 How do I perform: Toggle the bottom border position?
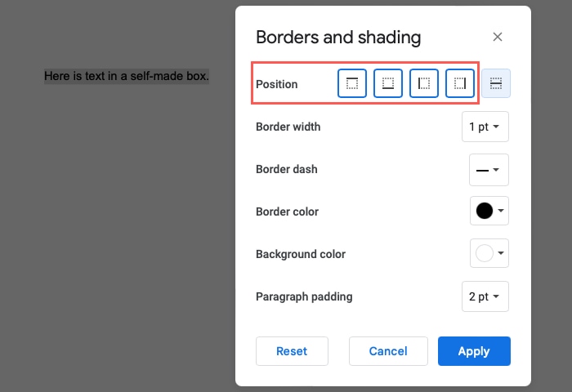(388, 83)
